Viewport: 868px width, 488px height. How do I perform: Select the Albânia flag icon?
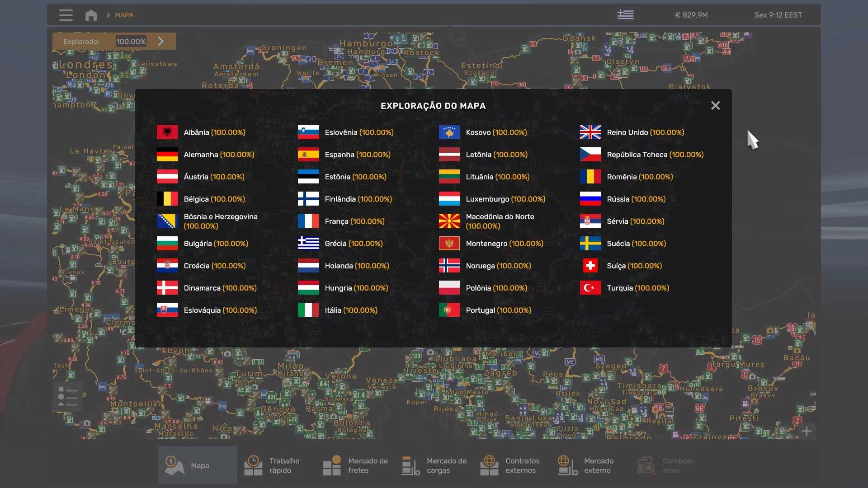tap(167, 132)
